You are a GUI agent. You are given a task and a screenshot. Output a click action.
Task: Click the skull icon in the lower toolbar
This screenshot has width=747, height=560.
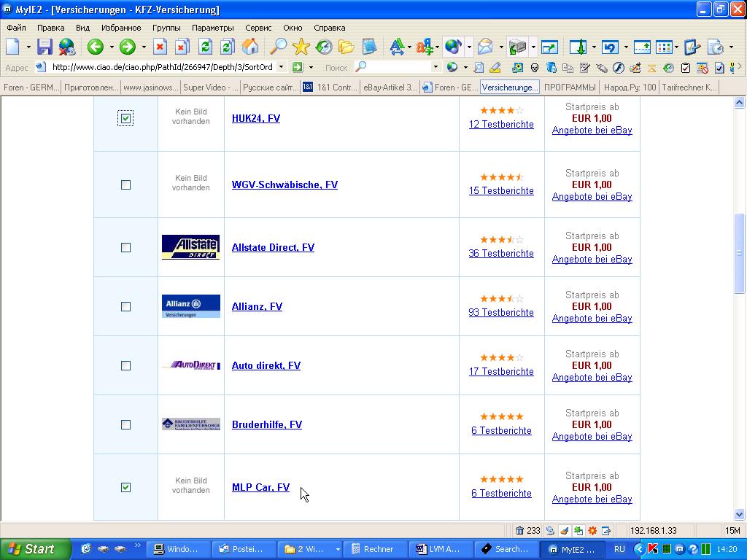click(535, 68)
